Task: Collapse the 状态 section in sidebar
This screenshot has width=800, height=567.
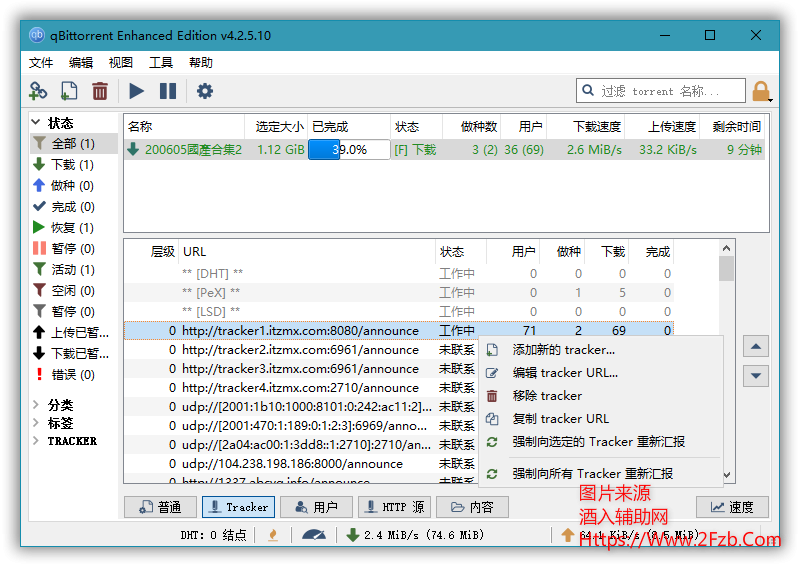Action: [37, 123]
